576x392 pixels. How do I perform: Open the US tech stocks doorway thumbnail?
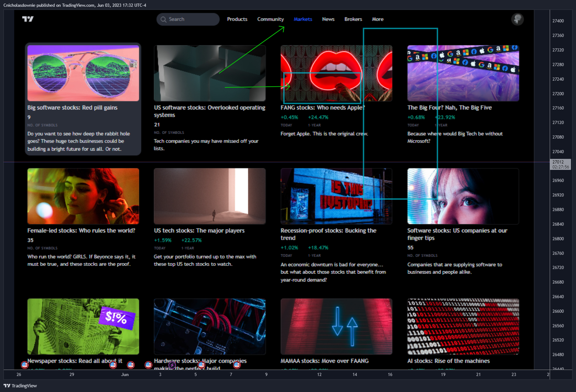coord(210,196)
